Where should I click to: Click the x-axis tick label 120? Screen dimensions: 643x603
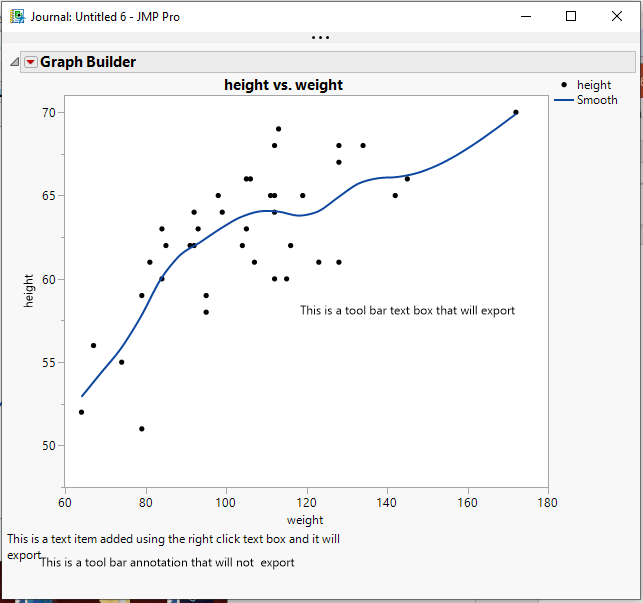pos(306,503)
